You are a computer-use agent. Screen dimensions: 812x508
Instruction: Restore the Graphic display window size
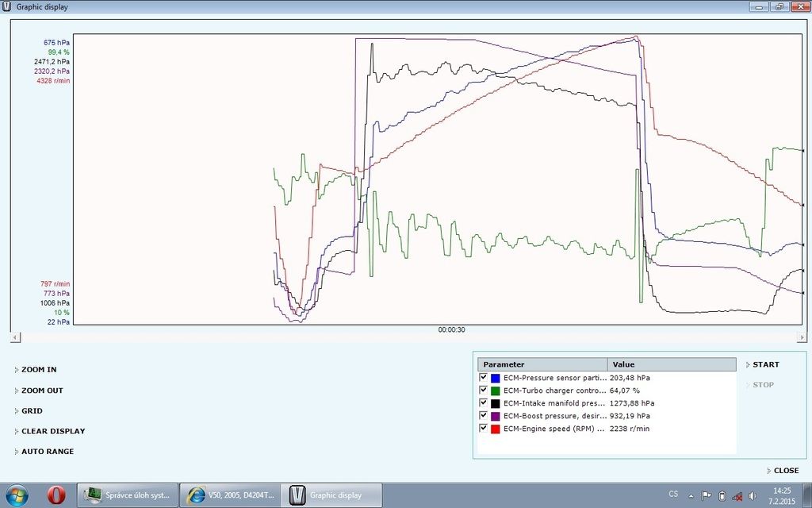[x=779, y=6]
